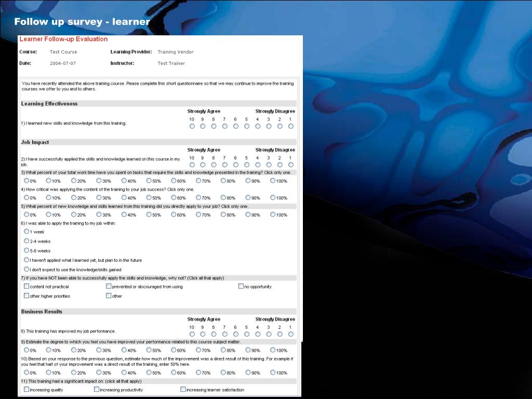
Task: Choose the '5-6 weeks' option
Action: click(x=26, y=250)
